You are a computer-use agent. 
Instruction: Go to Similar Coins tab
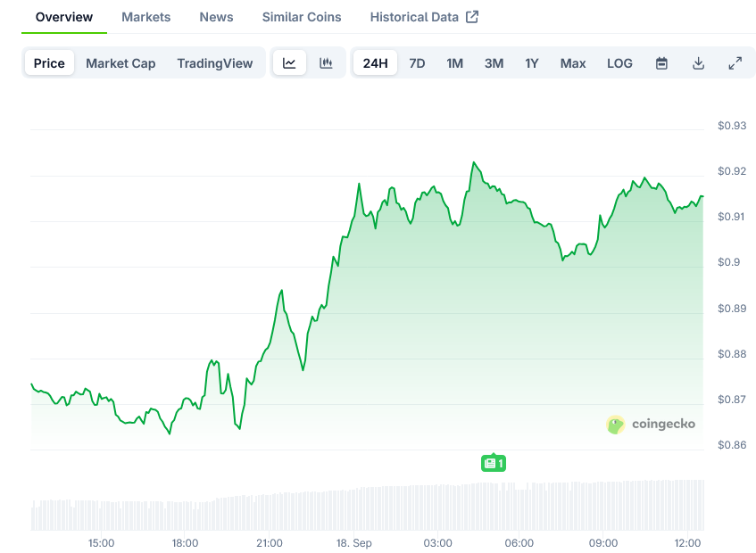pyautogui.click(x=302, y=17)
